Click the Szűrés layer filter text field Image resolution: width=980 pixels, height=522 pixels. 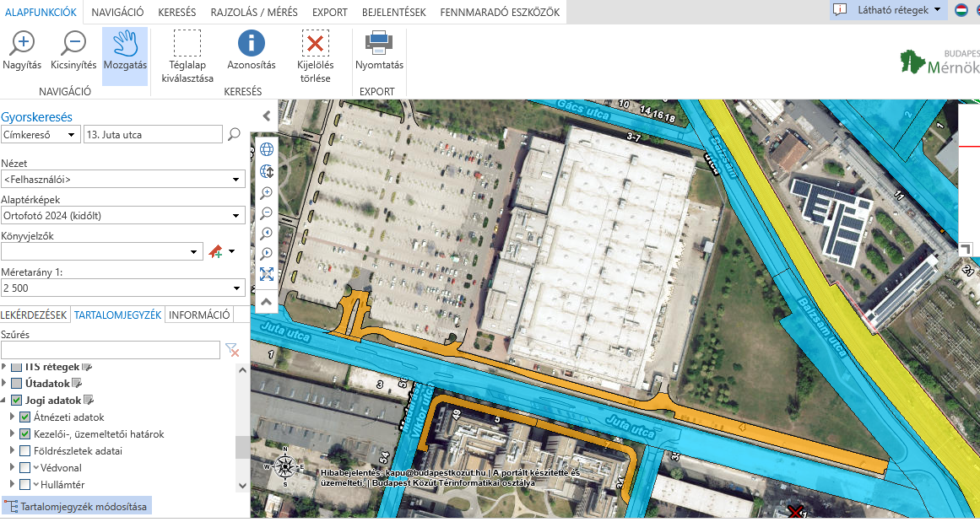pos(110,350)
